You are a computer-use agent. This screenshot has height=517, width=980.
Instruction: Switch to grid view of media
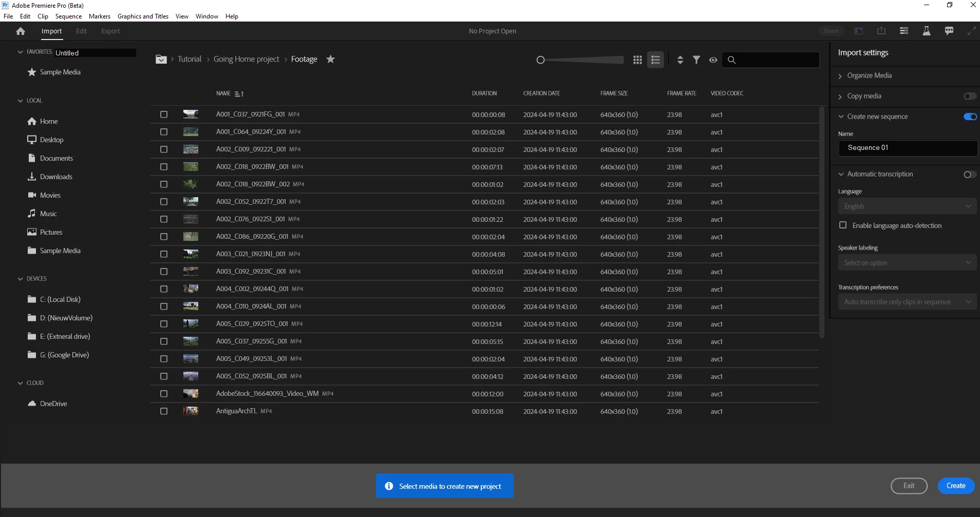(x=637, y=60)
